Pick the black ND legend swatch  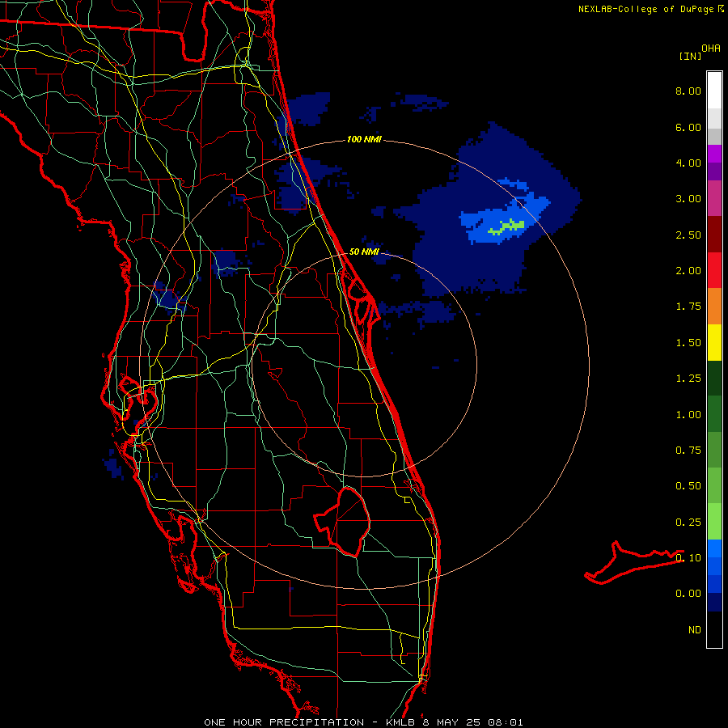pyautogui.click(x=714, y=629)
